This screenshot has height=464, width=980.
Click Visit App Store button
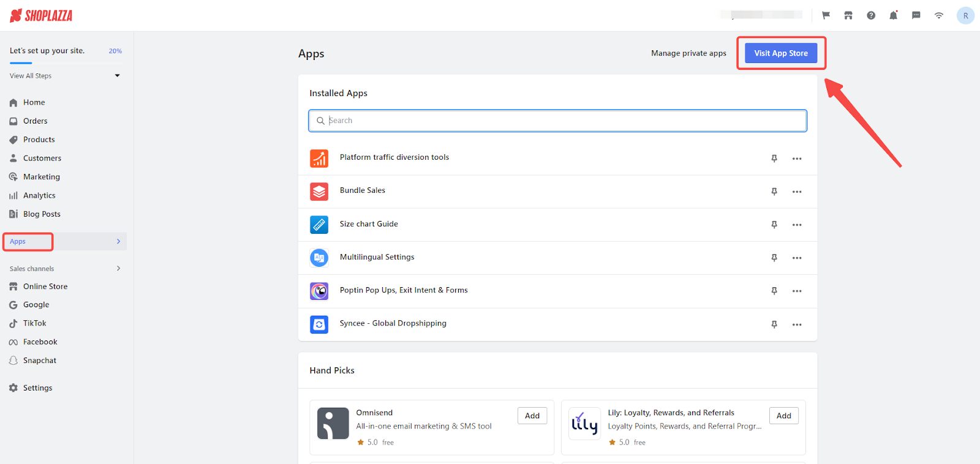point(781,53)
